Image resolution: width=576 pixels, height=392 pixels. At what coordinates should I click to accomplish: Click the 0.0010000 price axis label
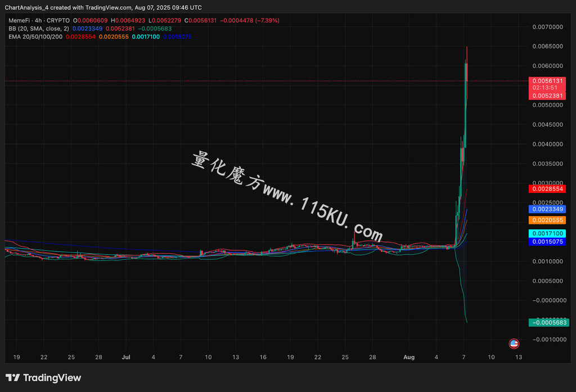tap(548, 261)
